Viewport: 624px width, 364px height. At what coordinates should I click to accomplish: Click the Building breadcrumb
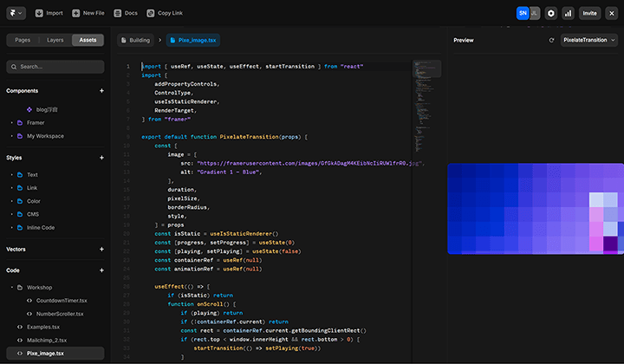point(136,40)
